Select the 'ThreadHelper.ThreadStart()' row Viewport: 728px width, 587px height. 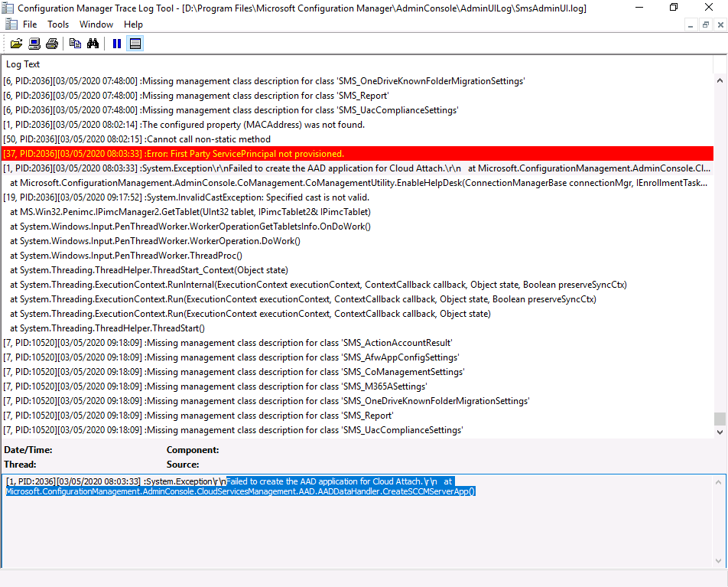(358, 328)
